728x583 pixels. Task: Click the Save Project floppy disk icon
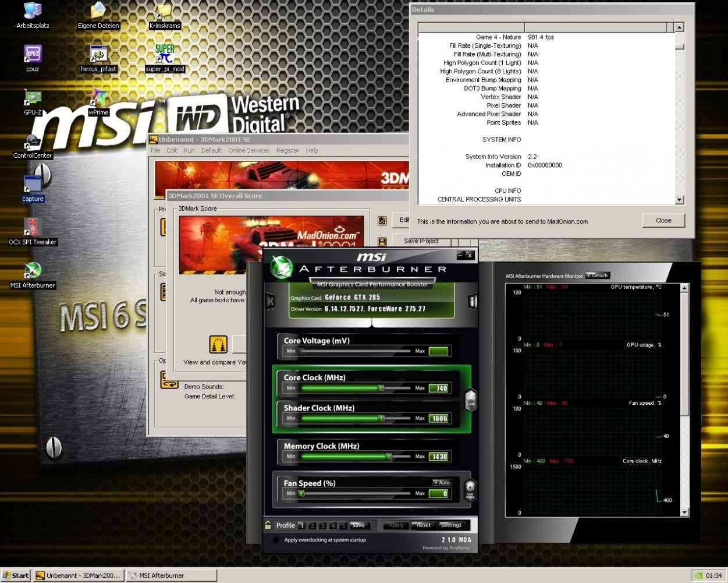[x=382, y=241]
